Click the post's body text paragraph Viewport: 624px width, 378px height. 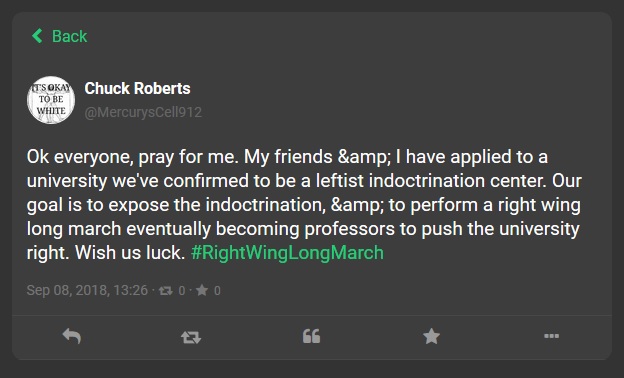(304, 205)
